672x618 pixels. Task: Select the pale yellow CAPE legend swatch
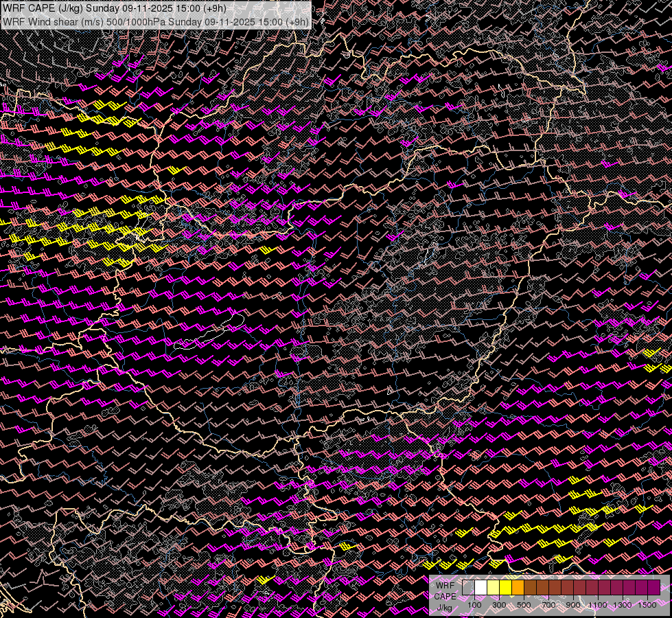493,587
